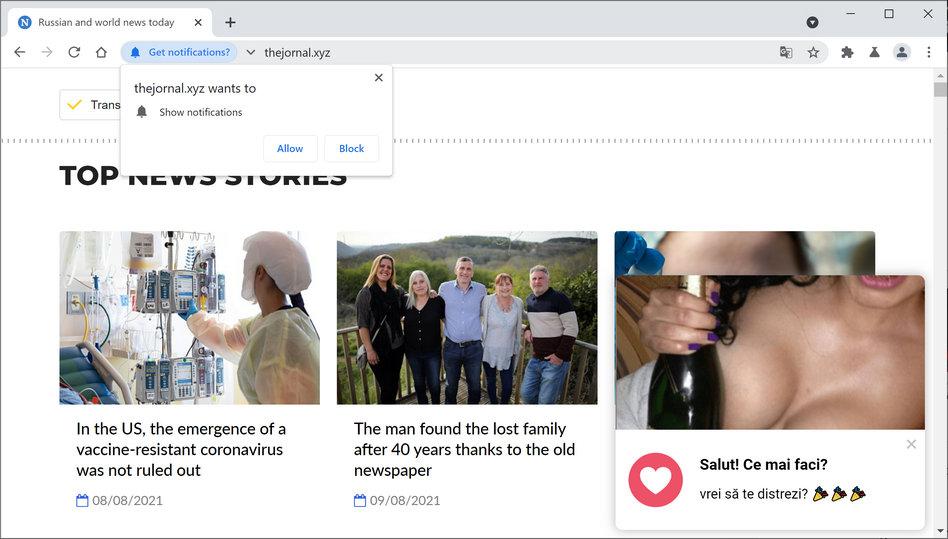Open the extensions puzzle icon

(847, 53)
